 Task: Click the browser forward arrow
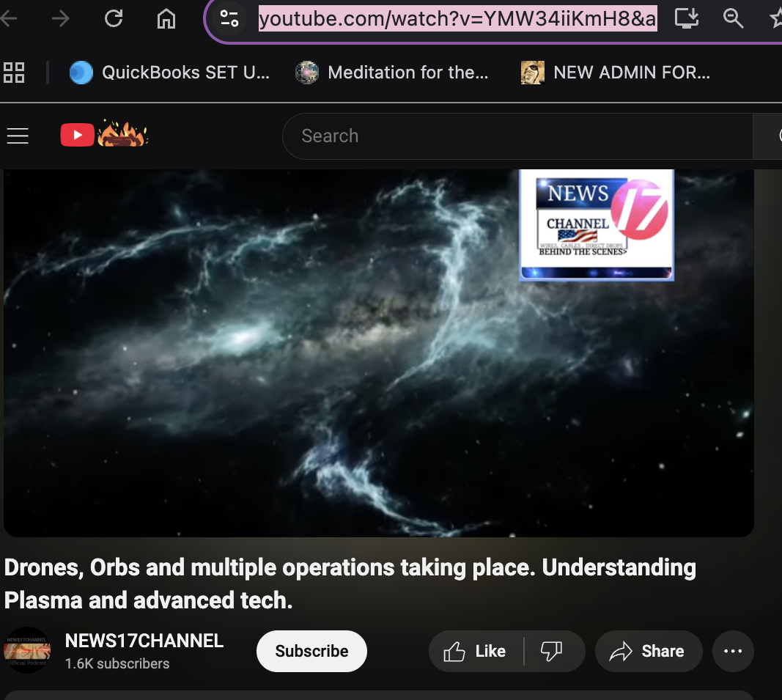pos(61,19)
